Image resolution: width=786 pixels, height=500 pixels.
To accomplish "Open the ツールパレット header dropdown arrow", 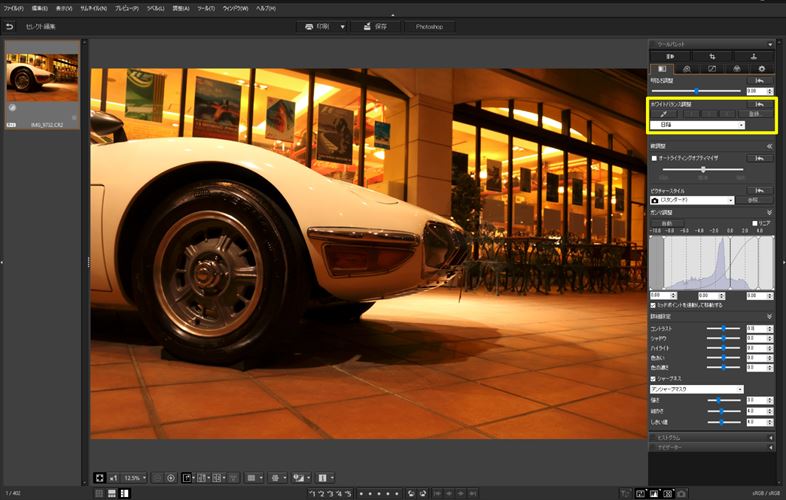I will tap(770, 44).
